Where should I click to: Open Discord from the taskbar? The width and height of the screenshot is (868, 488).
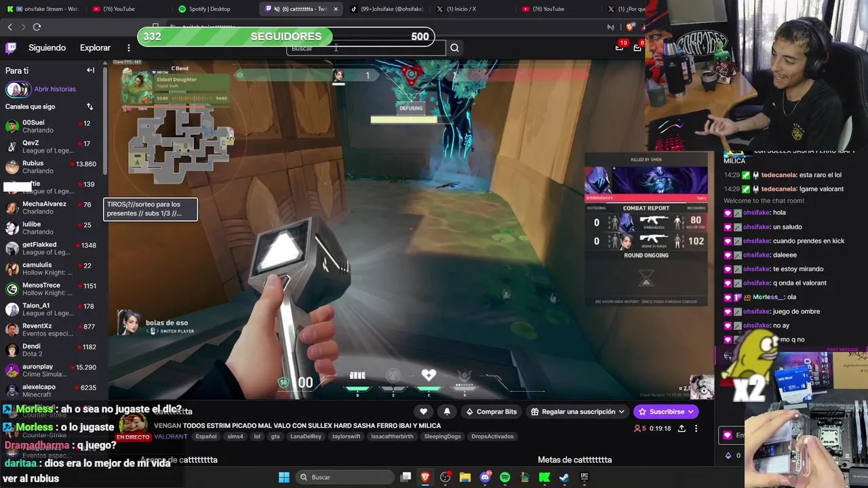click(485, 477)
